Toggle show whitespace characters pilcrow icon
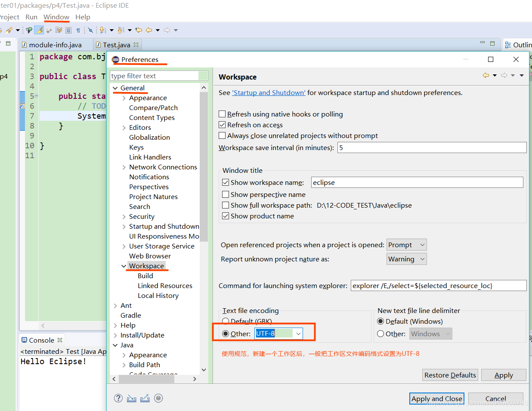The image size is (532, 411). tap(78, 30)
